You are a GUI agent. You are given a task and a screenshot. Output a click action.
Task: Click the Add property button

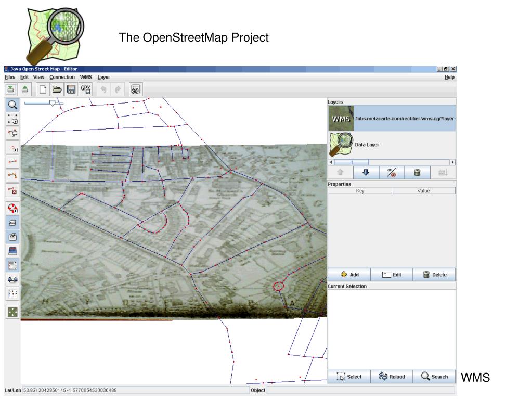pyautogui.click(x=349, y=275)
